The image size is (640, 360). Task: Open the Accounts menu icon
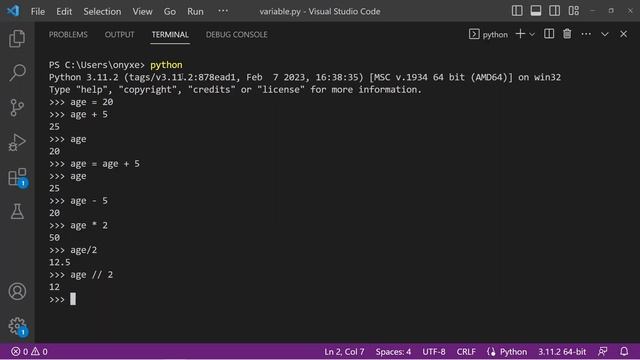17,291
